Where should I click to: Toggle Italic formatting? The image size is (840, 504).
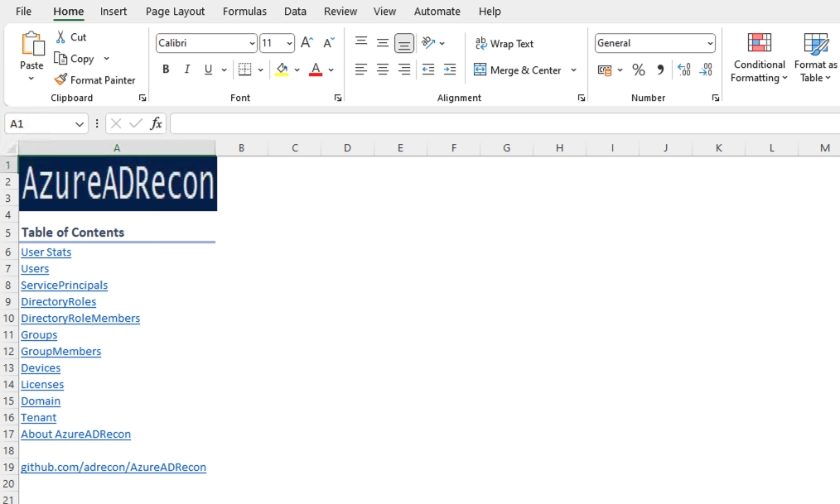point(187,70)
